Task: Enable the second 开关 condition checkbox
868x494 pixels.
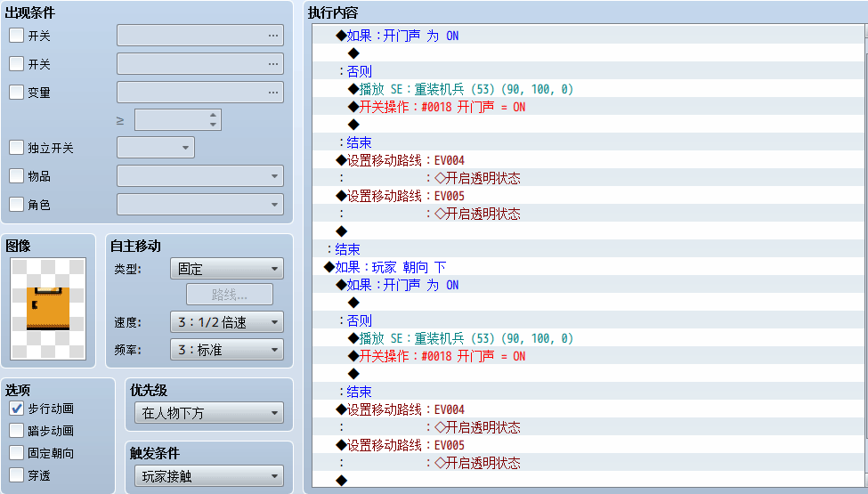Action: 17,63
